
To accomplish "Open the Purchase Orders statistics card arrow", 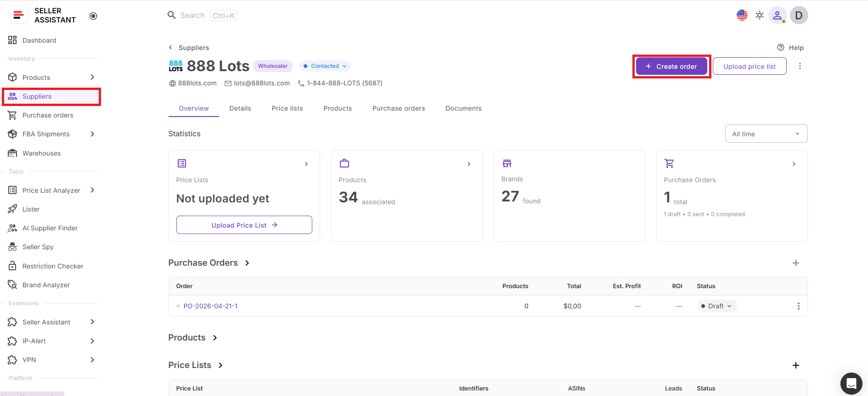I will tap(794, 164).
